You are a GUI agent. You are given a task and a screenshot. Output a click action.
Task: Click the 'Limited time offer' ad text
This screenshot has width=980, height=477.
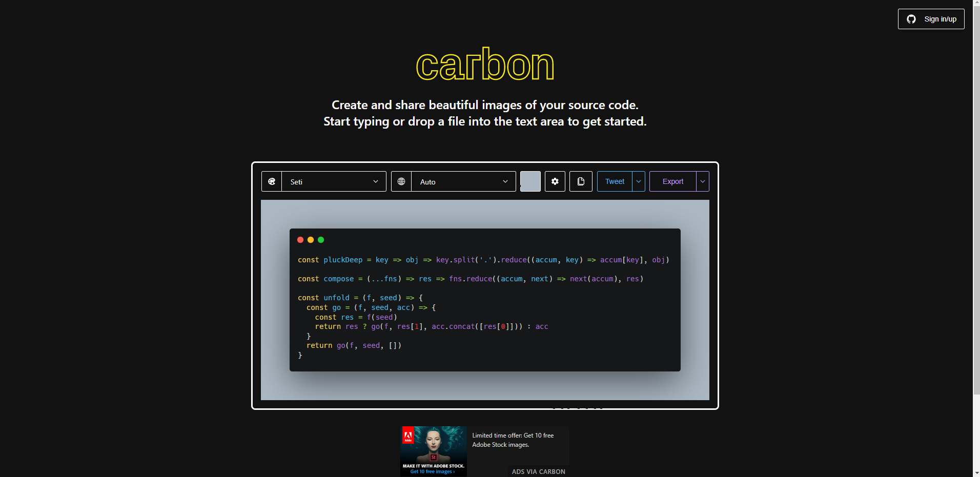(513, 440)
